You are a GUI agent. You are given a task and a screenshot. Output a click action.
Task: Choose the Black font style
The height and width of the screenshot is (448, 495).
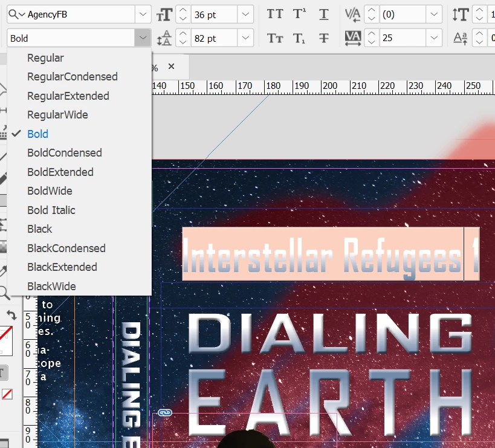[79, 229]
